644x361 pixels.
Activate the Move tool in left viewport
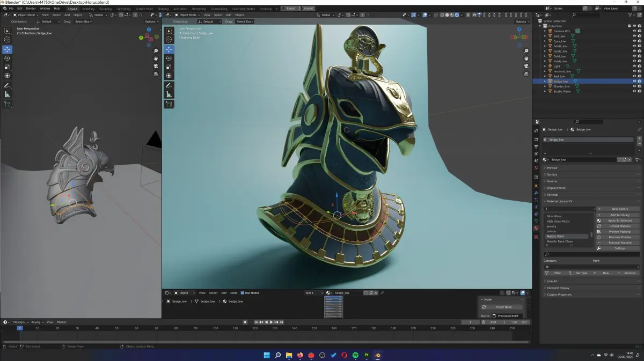[8, 49]
